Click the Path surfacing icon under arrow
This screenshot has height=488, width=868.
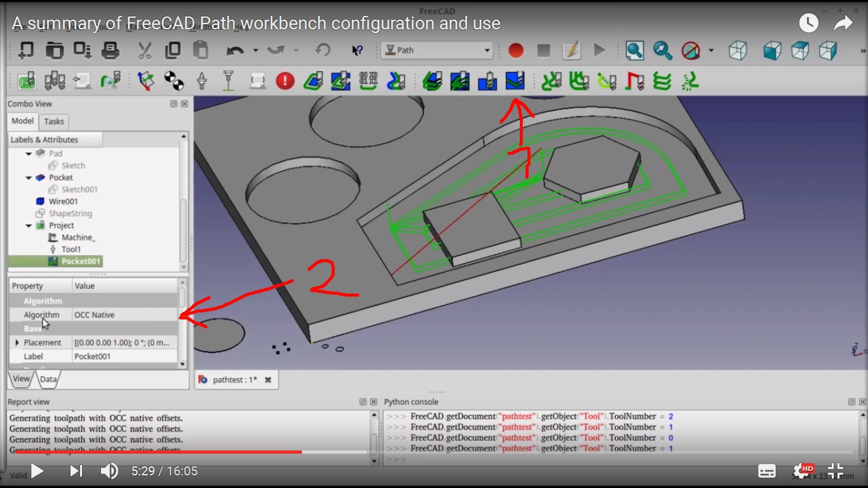coord(515,81)
